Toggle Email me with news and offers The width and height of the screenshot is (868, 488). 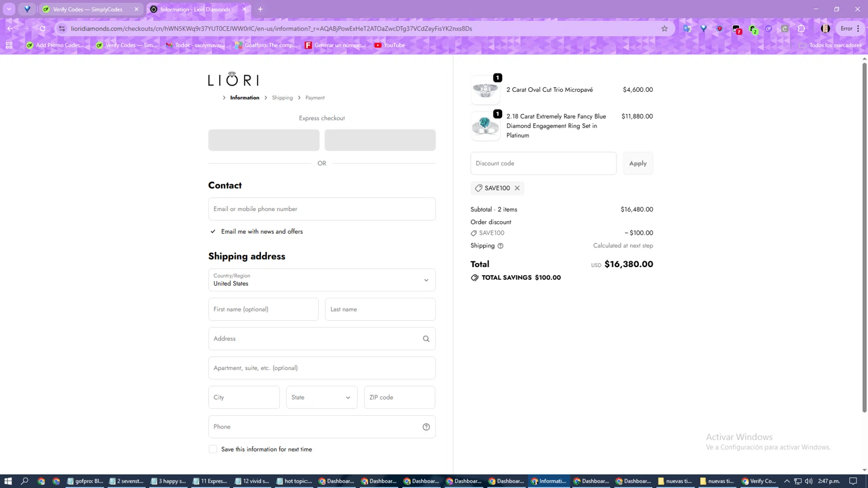[213, 231]
